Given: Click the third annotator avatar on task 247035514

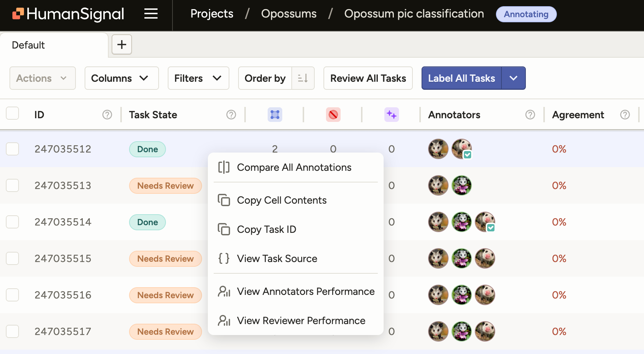Looking at the screenshot, I should click(x=485, y=222).
